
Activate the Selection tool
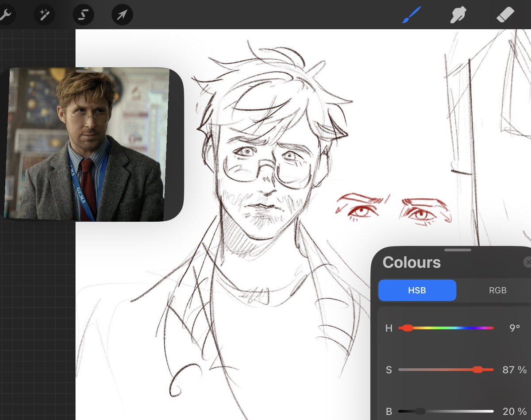83,15
